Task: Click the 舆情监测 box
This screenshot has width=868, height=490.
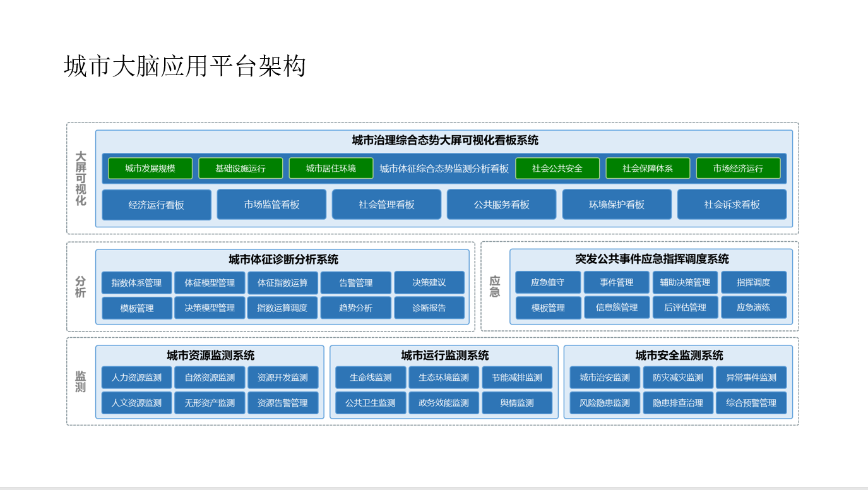Action: click(x=517, y=403)
